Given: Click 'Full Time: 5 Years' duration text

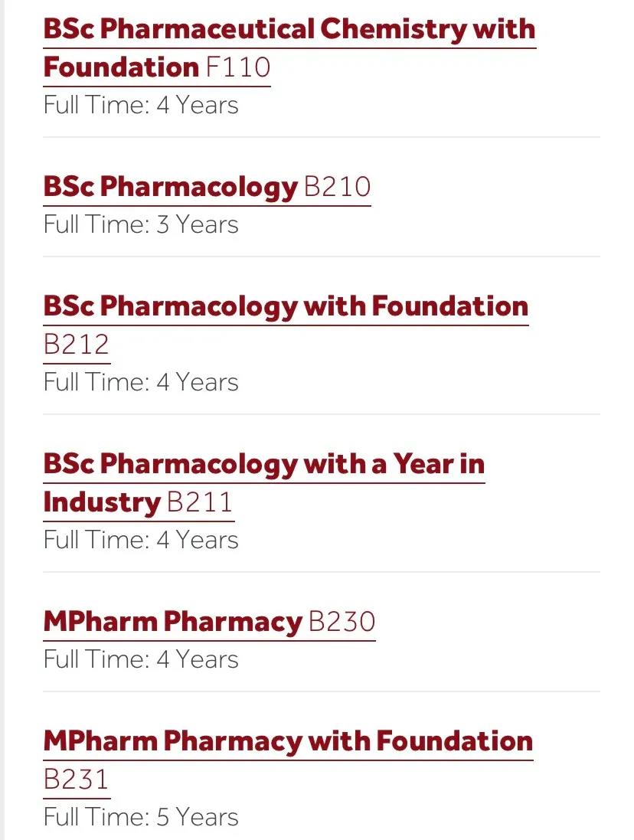Looking at the screenshot, I should (x=141, y=818).
